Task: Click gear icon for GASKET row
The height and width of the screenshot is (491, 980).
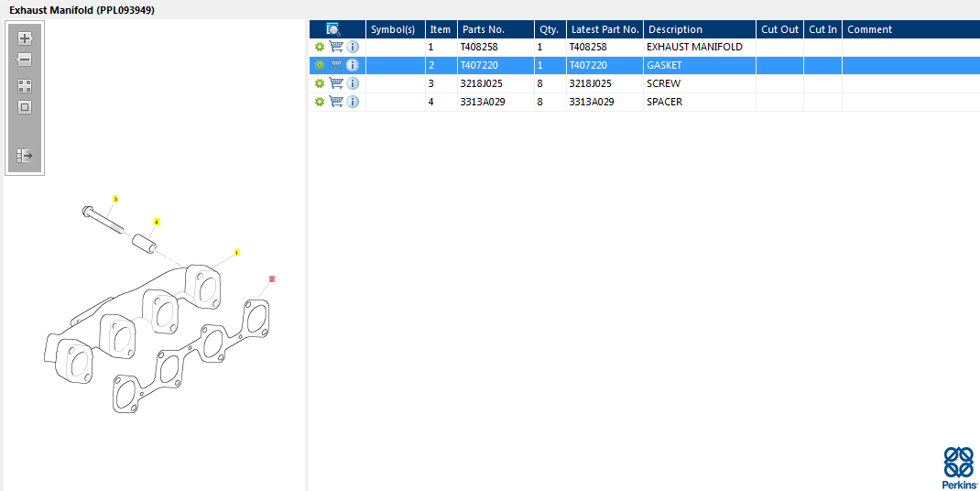Action: click(x=320, y=65)
